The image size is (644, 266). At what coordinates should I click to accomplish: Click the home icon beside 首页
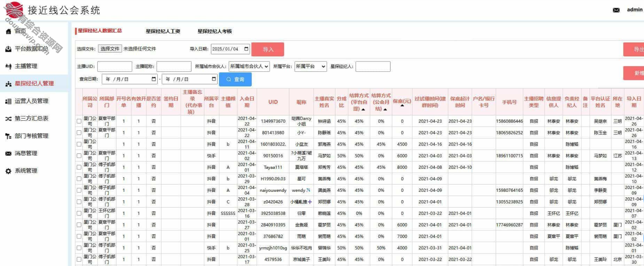(x=8, y=31)
